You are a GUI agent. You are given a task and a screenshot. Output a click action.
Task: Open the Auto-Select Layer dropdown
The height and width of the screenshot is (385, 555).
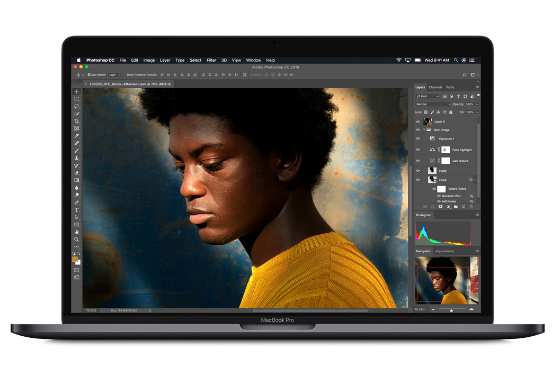[114, 75]
